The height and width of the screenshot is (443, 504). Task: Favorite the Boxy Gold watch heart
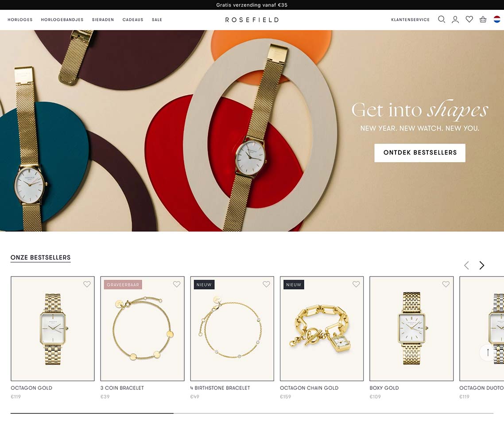tap(446, 284)
